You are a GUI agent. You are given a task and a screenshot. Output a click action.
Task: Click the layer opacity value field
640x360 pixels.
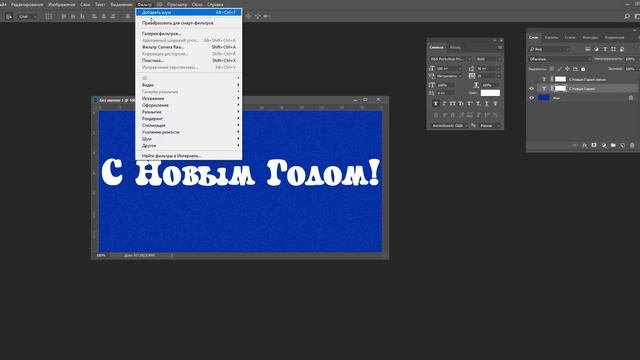(x=630, y=59)
